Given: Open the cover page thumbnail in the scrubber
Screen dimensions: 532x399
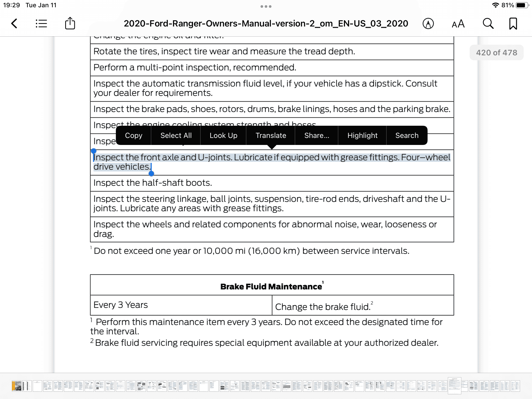Looking at the screenshot, I should (17, 386).
